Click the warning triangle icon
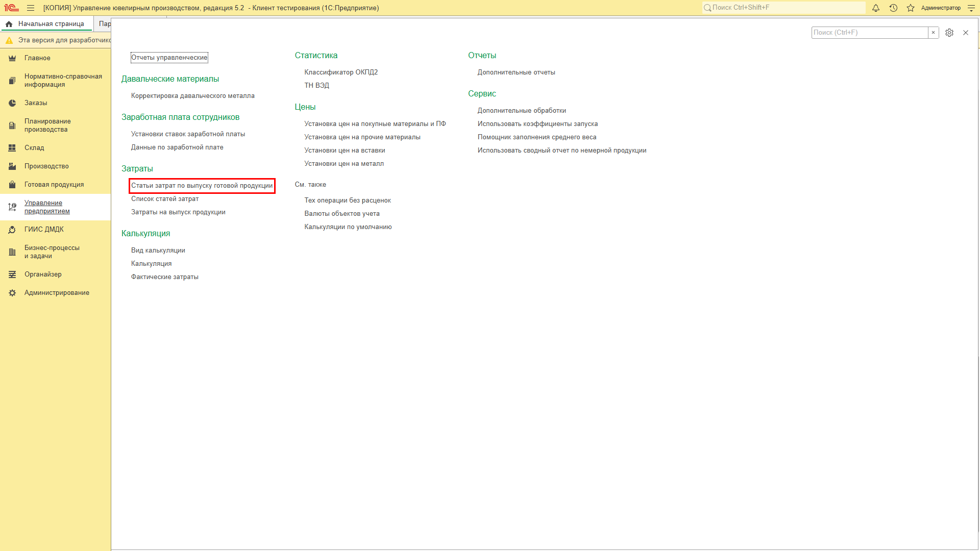 pos(9,40)
